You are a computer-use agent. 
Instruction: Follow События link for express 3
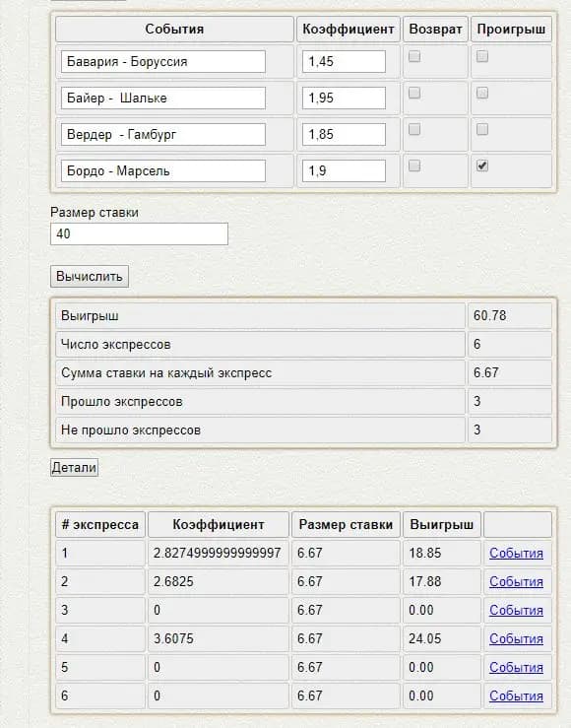(516, 610)
